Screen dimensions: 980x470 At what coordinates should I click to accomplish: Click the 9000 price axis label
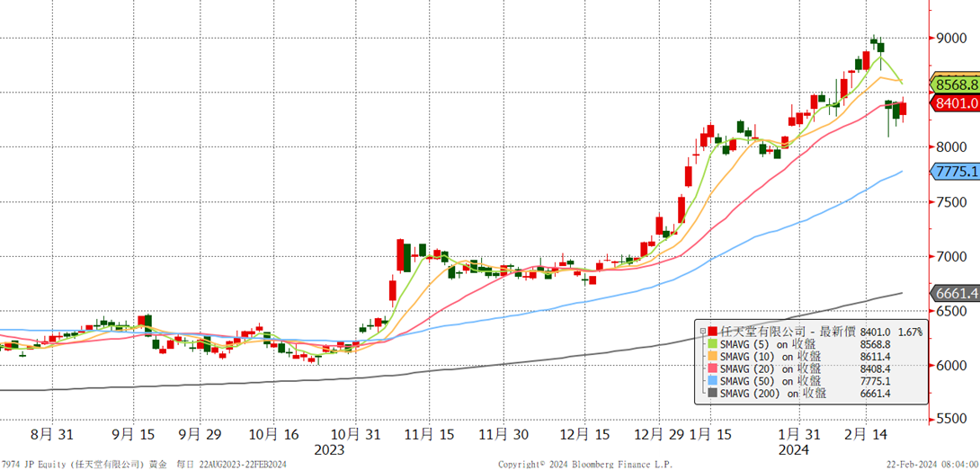point(954,38)
